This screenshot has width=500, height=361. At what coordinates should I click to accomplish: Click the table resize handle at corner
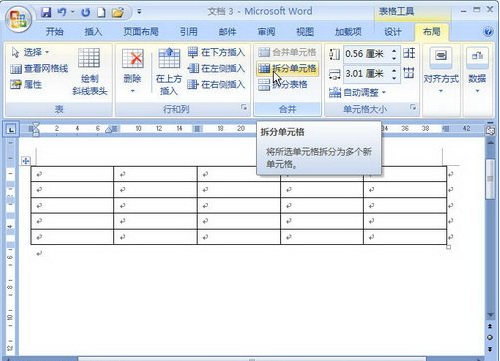tap(449, 247)
